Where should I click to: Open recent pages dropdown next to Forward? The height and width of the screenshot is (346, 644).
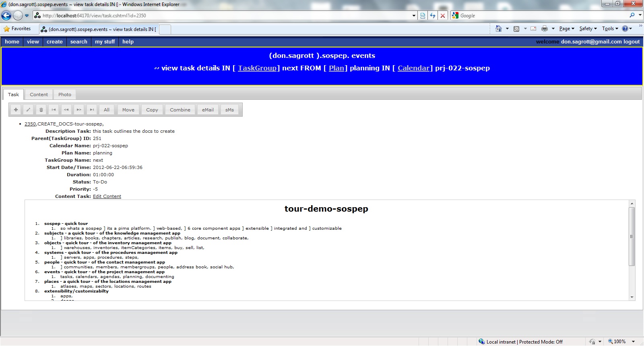click(x=27, y=15)
